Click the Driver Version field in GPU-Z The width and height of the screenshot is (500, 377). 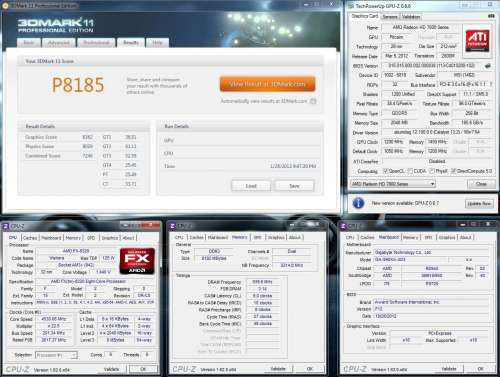(x=437, y=132)
